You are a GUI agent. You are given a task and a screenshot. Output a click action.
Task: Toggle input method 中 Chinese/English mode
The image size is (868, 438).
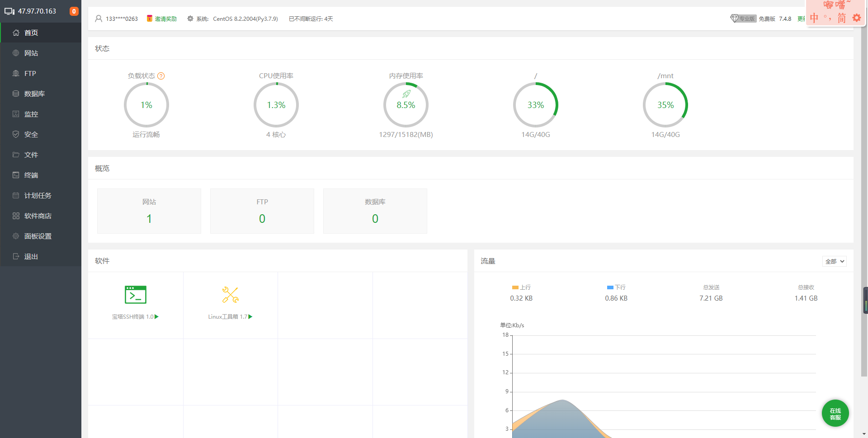click(814, 18)
